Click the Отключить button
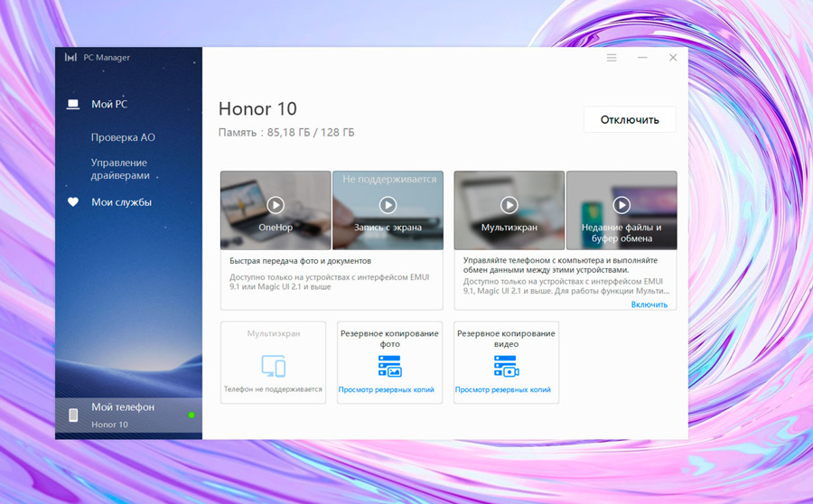The height and width of the screenshot is (504, 813). (x=630, y=120)
